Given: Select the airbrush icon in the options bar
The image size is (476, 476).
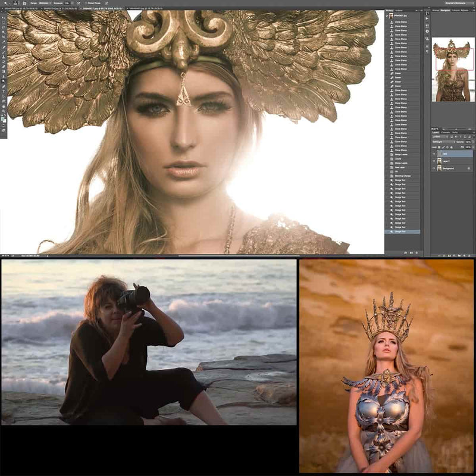Looking at the screenshot, I should tap(79, 3).
